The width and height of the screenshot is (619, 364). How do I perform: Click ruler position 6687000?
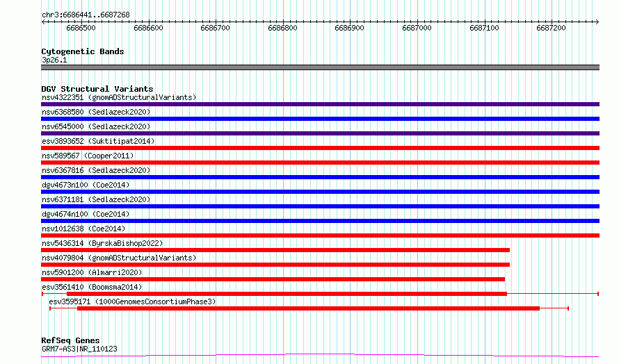tap(417, 28)
